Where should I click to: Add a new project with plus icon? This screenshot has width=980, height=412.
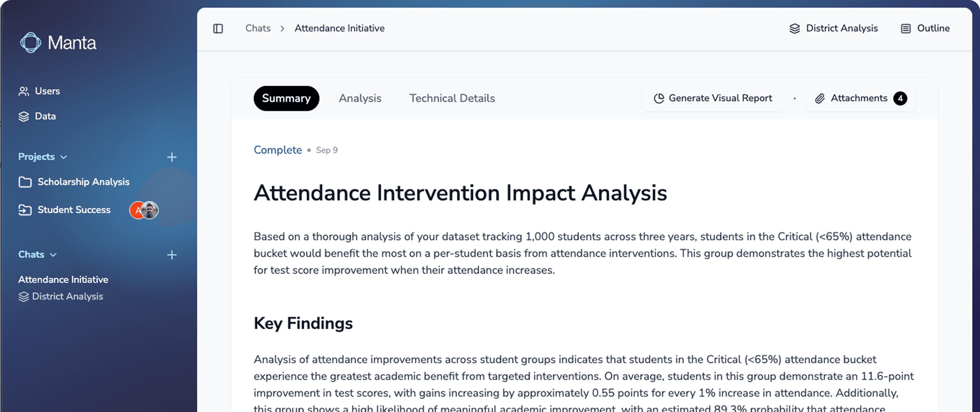pyautogui.click(x=172, y=157)
